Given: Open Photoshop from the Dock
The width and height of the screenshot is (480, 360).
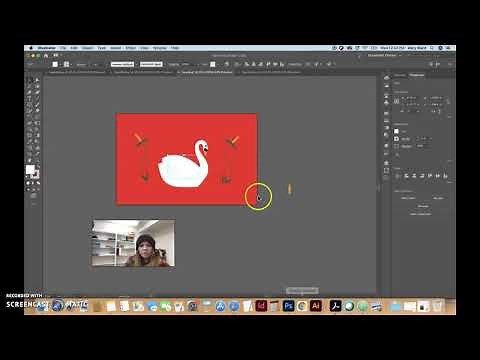Looking at the screenshot, I should (288, 305).
